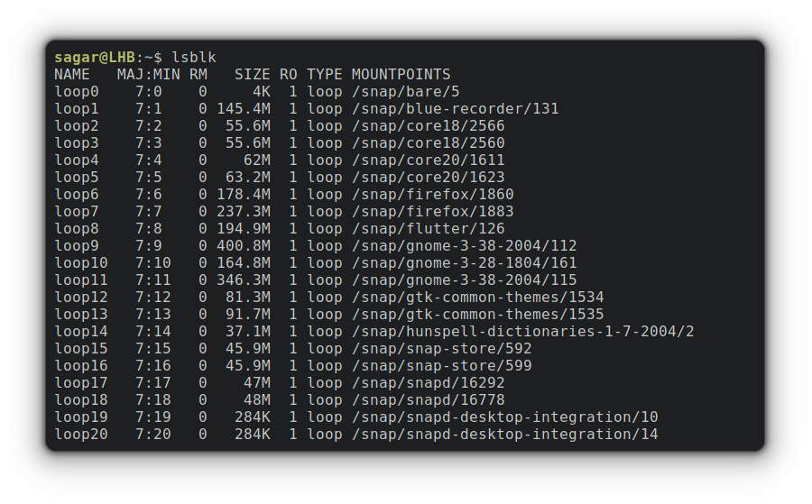Click the /snap/snapd/16778 mount path

429,399
